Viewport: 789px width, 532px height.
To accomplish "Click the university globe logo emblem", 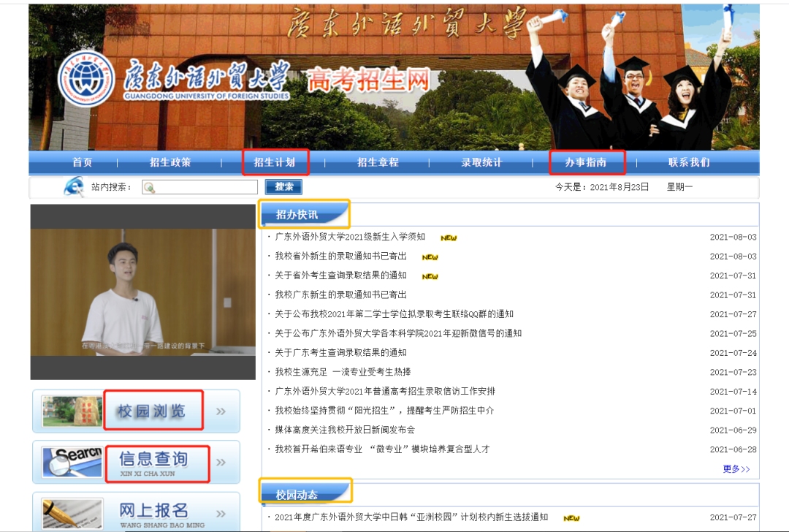I will pos(86,79).
